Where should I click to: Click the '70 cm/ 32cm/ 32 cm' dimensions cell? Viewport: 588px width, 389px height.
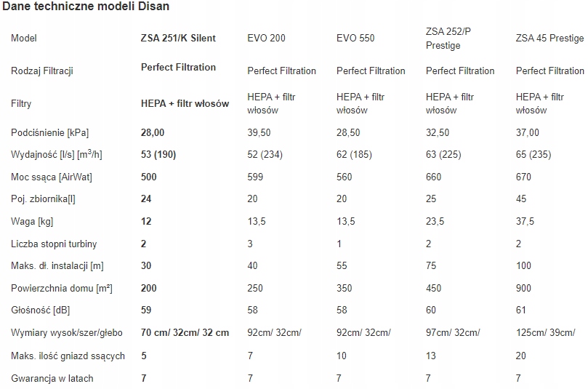185,333
